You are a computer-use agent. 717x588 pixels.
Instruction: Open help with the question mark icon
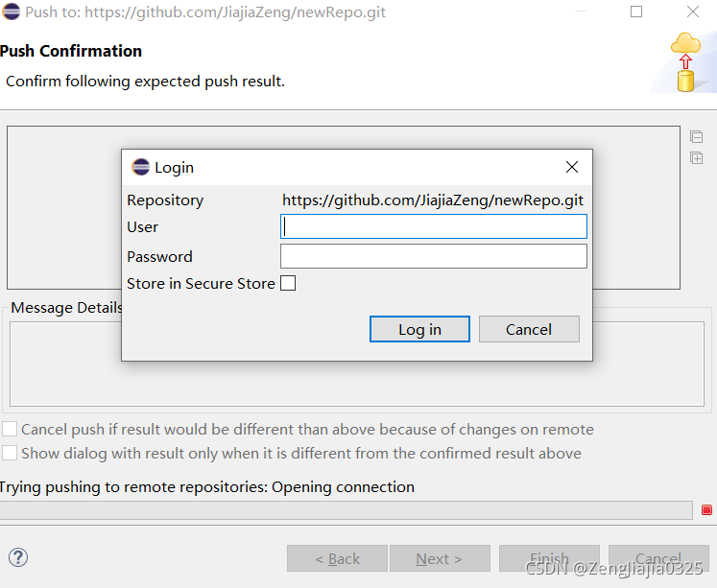(x=18, y=557)
